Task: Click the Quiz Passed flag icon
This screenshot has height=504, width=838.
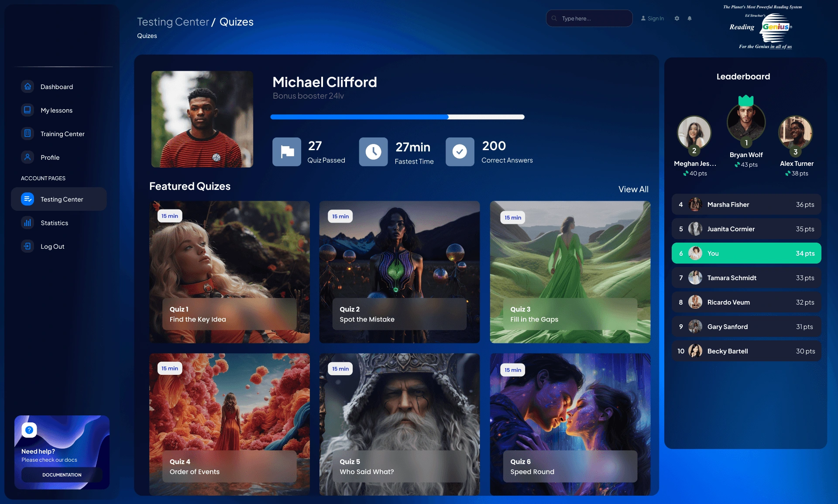Action: [x=287, y=152]
